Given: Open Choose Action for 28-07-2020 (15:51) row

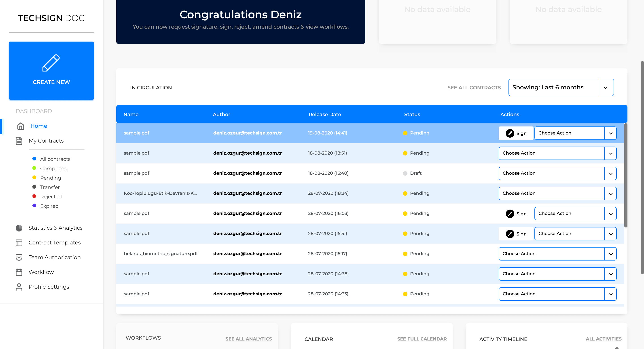Looking at the screenshot, I should point(575,233).
